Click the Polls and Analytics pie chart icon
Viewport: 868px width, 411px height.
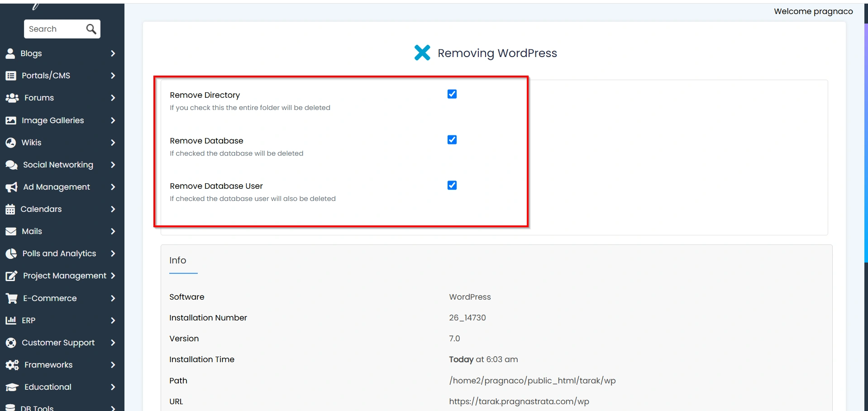(x=11, y=253)
